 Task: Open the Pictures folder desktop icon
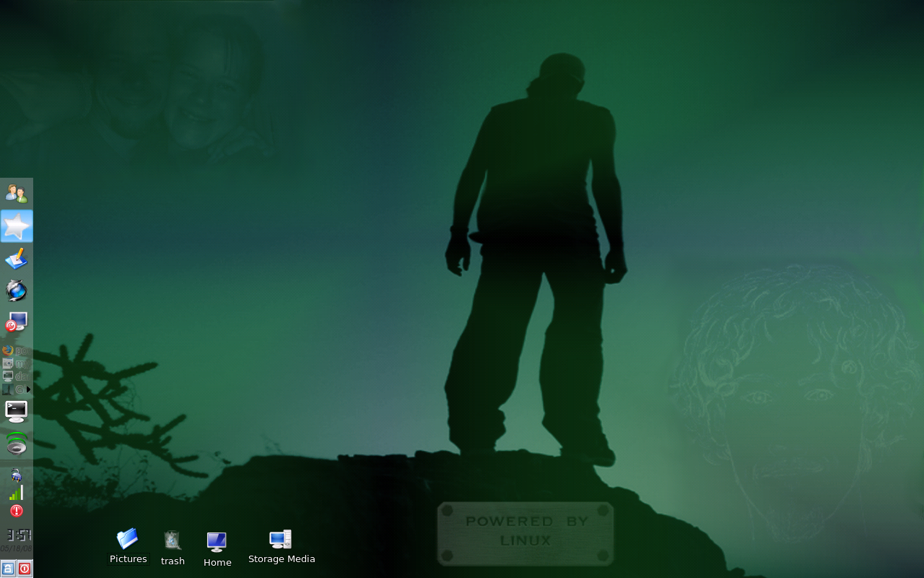click(128, 546)
